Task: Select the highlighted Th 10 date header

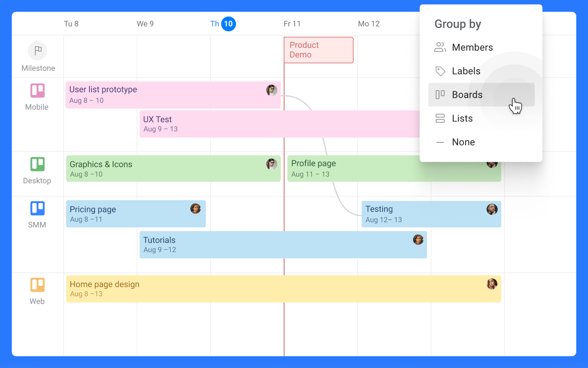Action: [x=223, y=24]
